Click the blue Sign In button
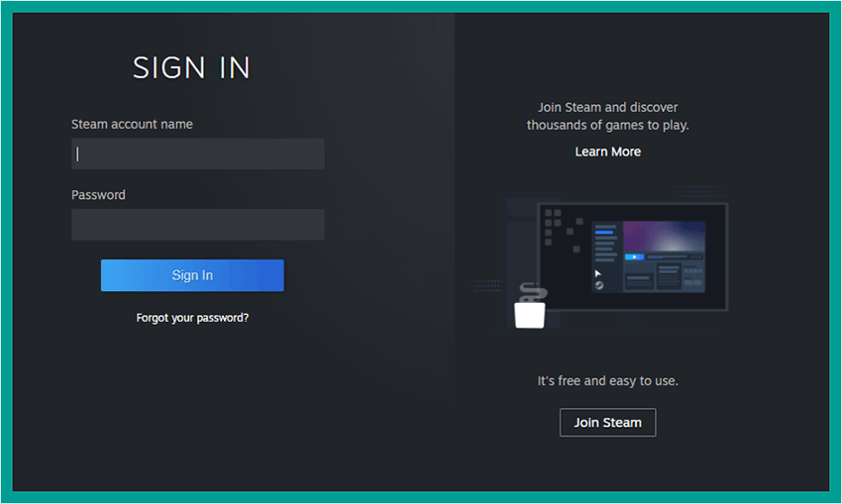The image size is (842, 504). click(x=192, y=275)
